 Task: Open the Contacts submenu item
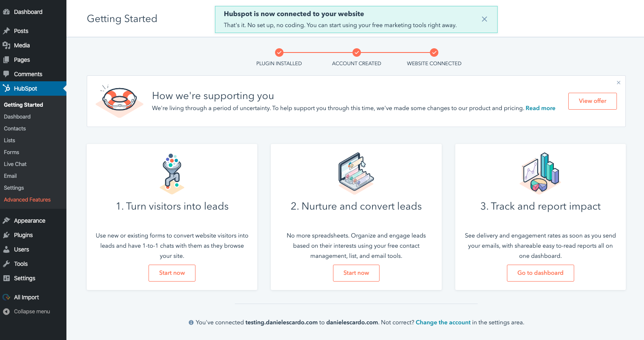coord(15,128)
